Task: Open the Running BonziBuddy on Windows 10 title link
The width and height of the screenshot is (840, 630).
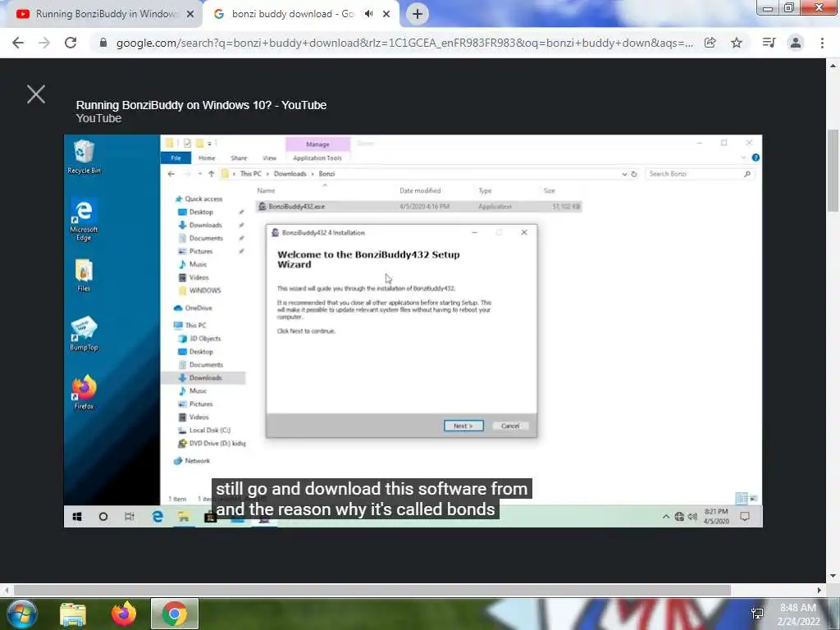Action: click(x=201, y=105)
